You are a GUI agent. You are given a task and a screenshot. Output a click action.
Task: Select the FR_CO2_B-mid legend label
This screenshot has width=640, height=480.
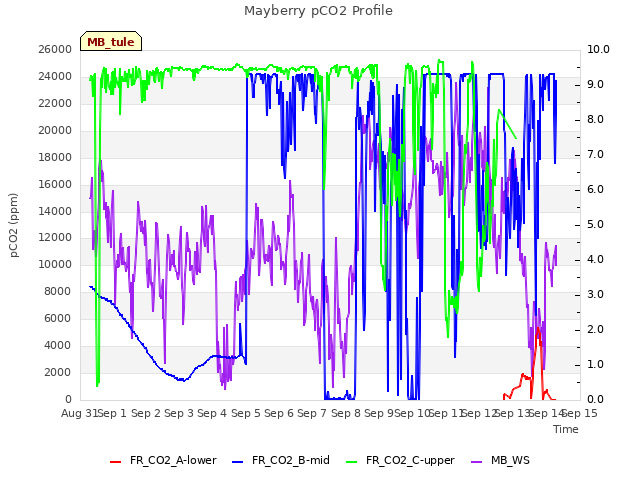[291, 460]
